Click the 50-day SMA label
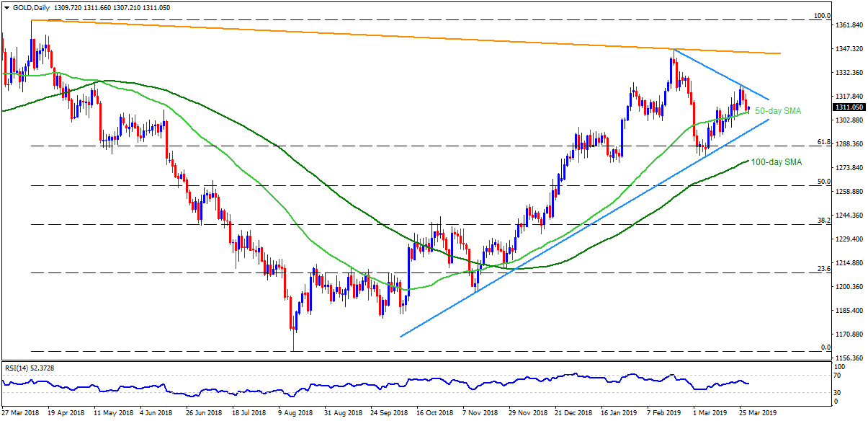The height and width of the screenshot is (421, 868). click(778, 111)
